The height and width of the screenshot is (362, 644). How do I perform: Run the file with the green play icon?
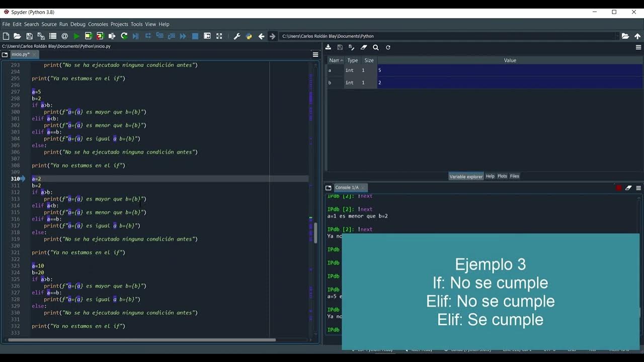coord(76,36)
